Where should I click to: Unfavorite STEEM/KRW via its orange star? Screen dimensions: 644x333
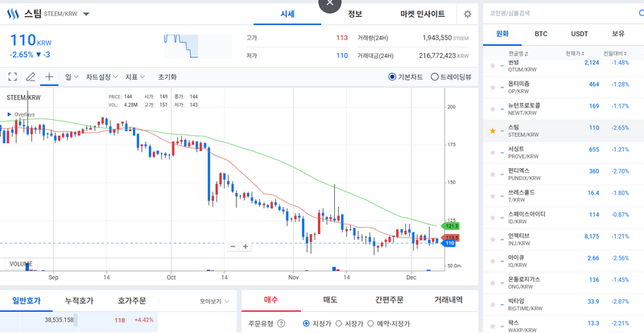point(493,129)
